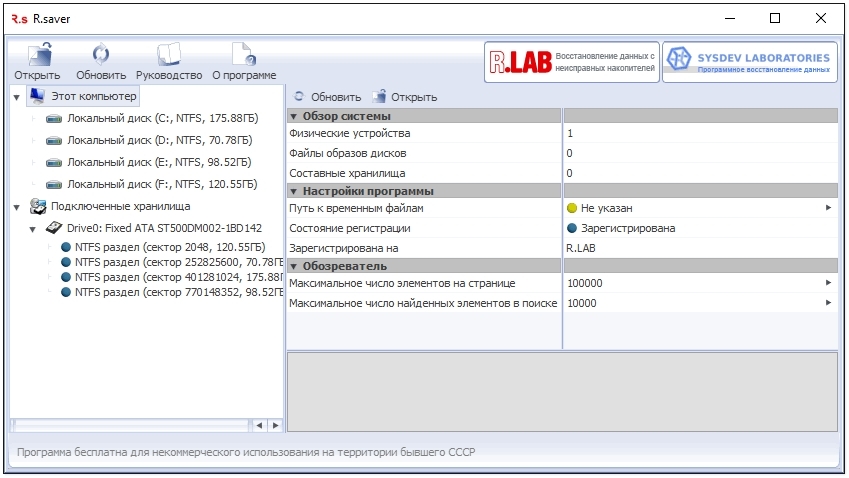Click the tree panel horizontal scroll right arrow
Screen dimensions: 849x478
point(276,425)
